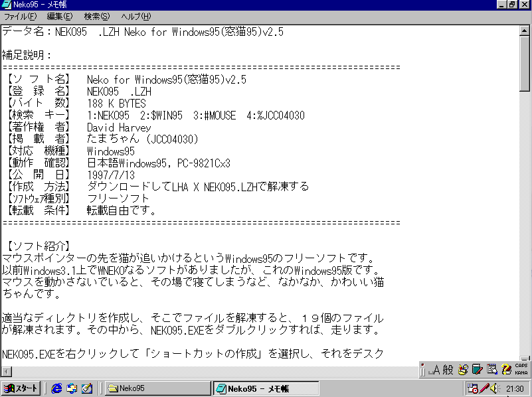Image resolution: width=532 pixels, height=397 pixels.
Task: Minimize the Neko95 Notepad window
Action: point(501,5)
